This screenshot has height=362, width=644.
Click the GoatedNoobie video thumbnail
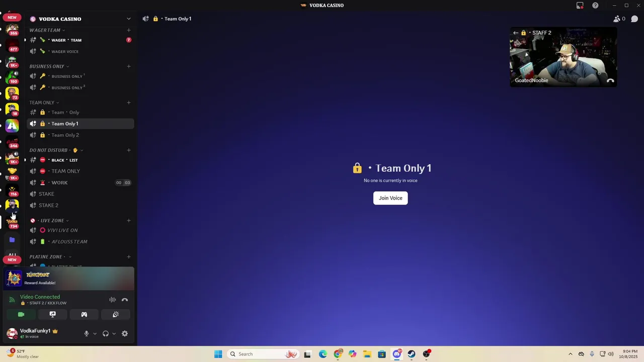pyautogui.click(x=563, y=57)
